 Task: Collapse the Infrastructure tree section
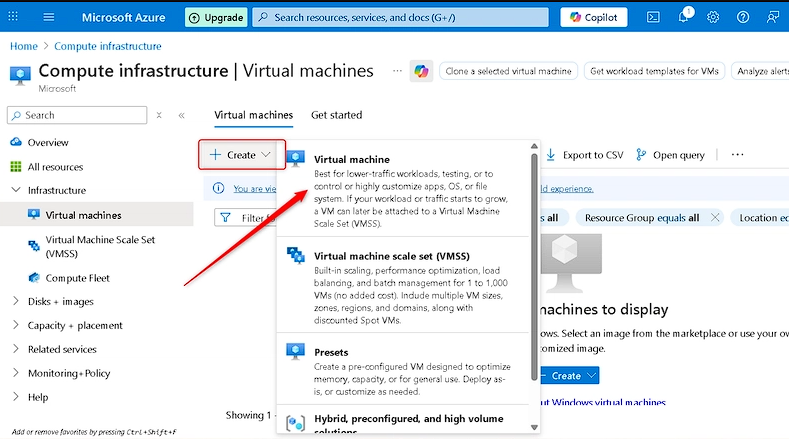coord(15,190)
